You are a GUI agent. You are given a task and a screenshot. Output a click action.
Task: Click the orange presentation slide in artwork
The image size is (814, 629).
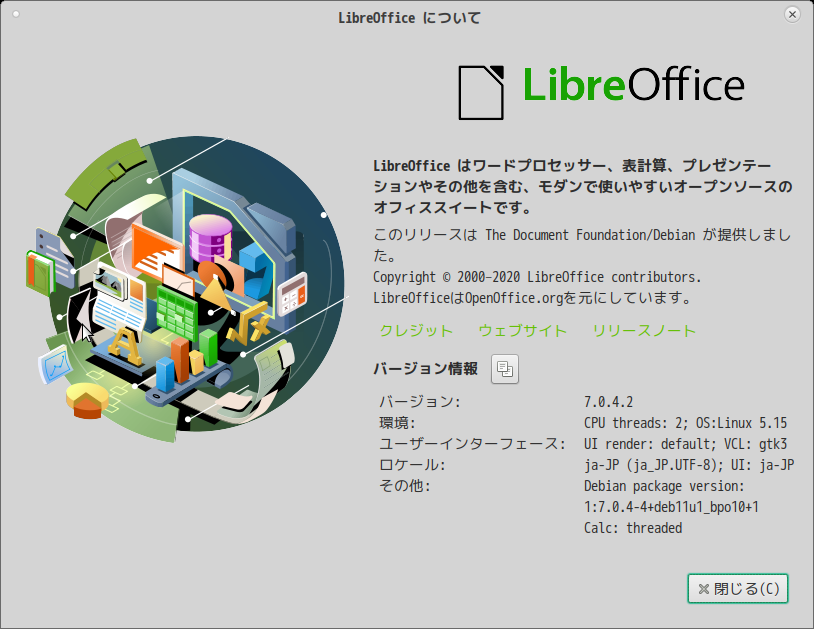coord(156,249)
